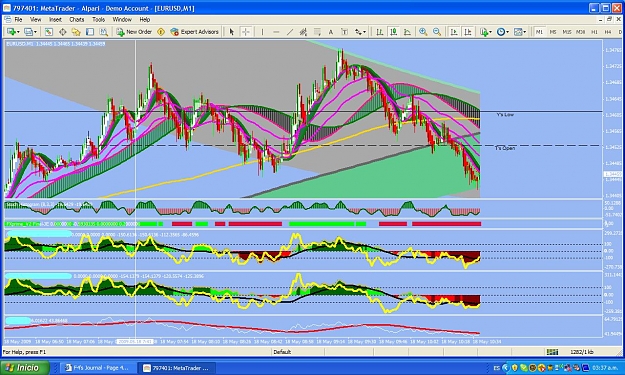Select the Cursor arrow tool
This screenshot has width=625, height=375.
232,32
